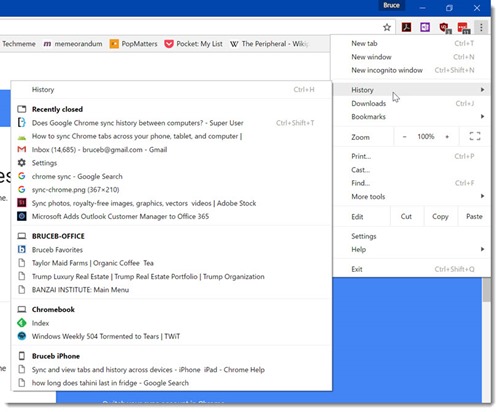
Task: Enter full screen via the zoom row icon
Action: click(475, 136)
